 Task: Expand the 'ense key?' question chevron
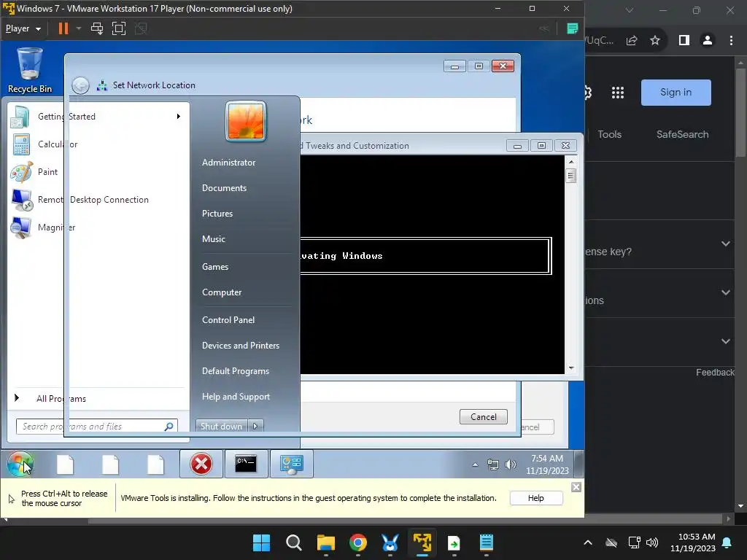[726, 244]
